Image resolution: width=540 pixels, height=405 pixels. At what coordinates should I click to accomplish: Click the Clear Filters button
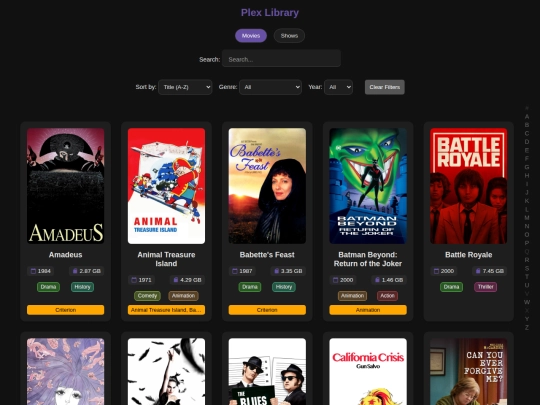(x=385, y=87)
